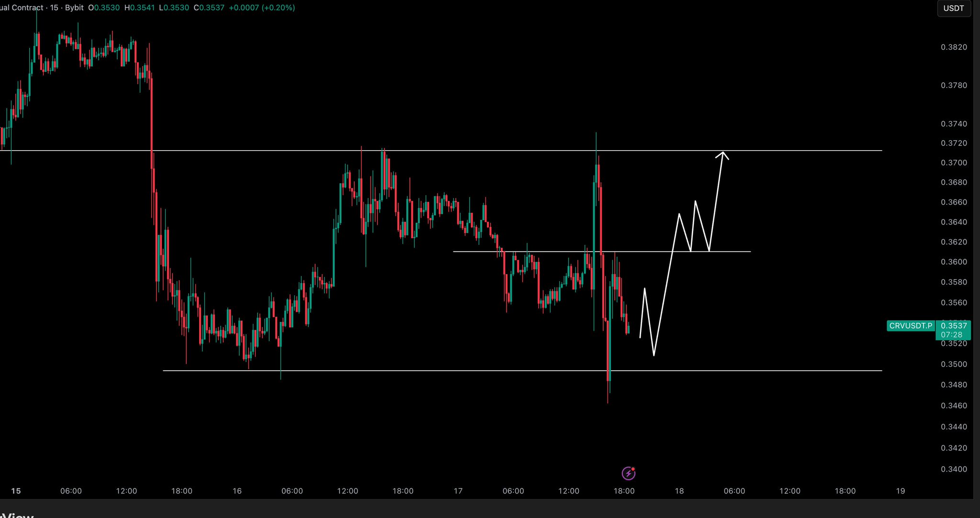Click date label 19 on the time axis
Viewport: 980px width, 518px height.
900,491
